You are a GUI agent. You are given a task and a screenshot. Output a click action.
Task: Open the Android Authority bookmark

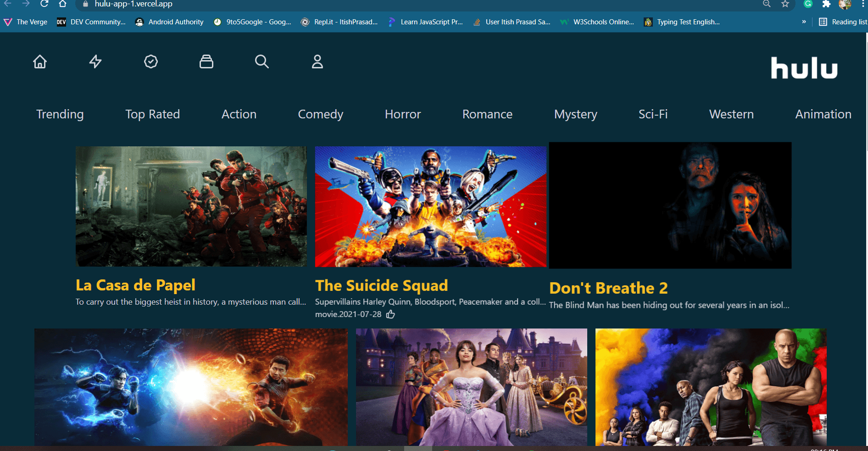click(x=169, y=22)
